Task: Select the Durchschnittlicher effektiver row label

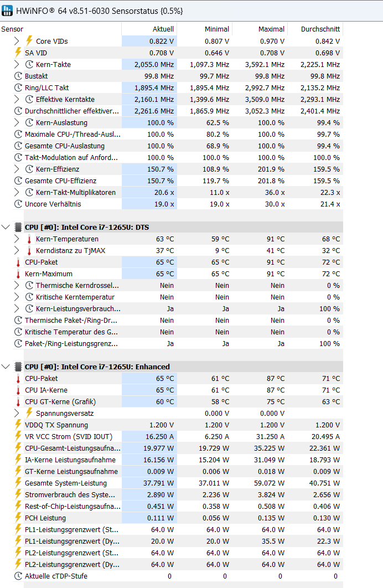Action: pos(72,111)
